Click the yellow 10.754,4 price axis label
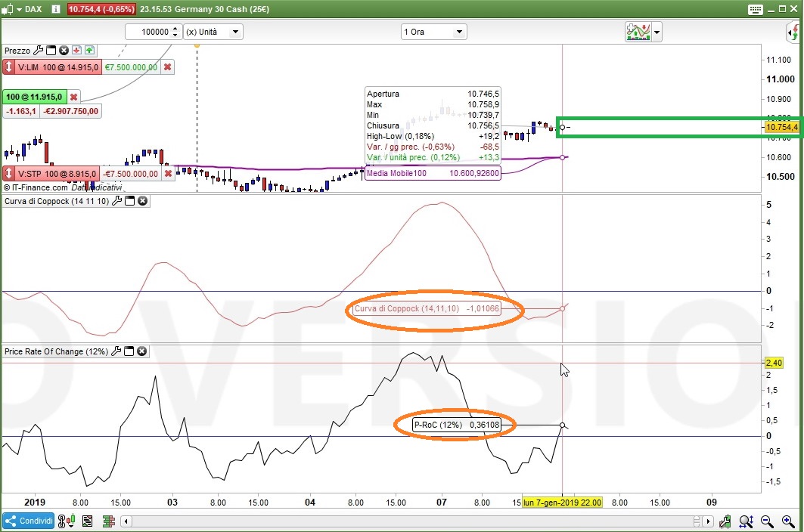The width and height of the screenshot is (804, 532). click(781, 127)
